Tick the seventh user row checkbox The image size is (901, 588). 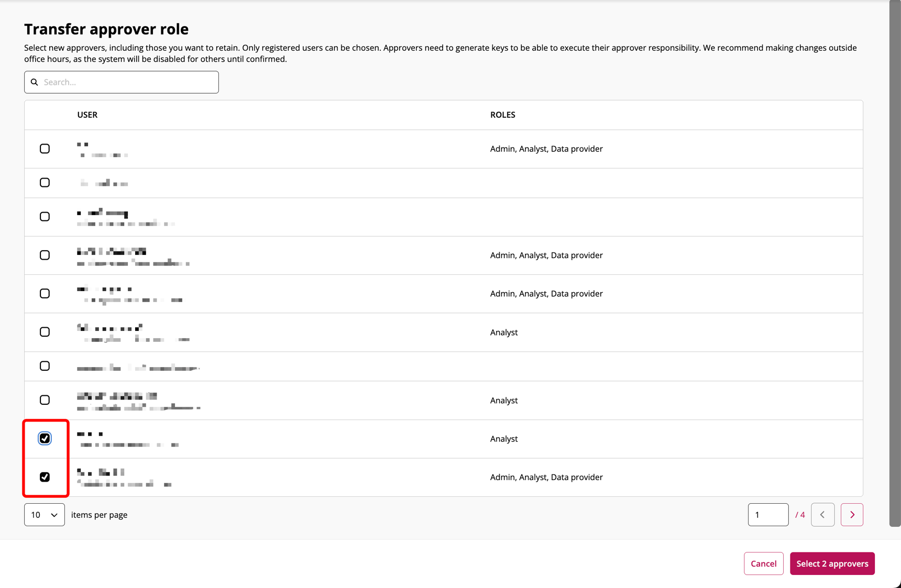tap(45, 366)
